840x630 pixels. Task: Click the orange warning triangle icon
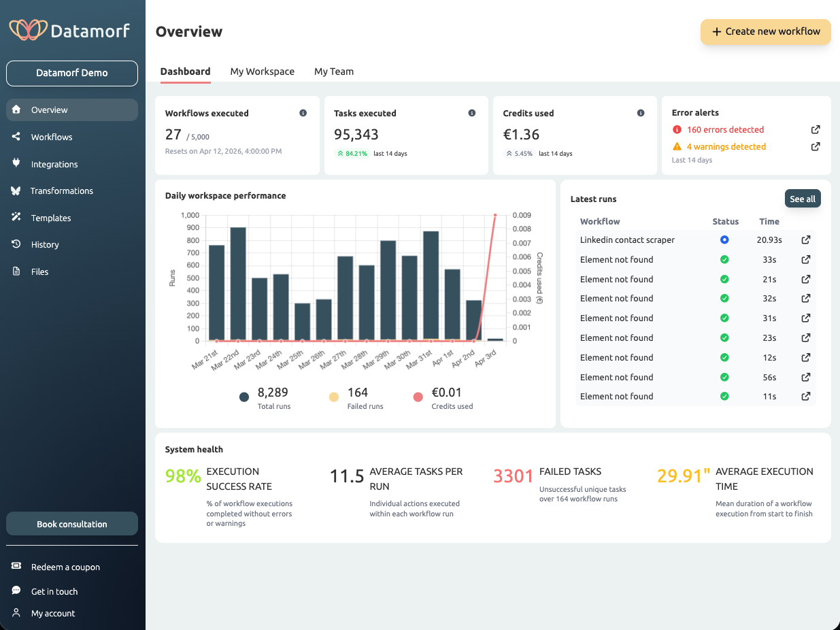(x=677, y=146)
